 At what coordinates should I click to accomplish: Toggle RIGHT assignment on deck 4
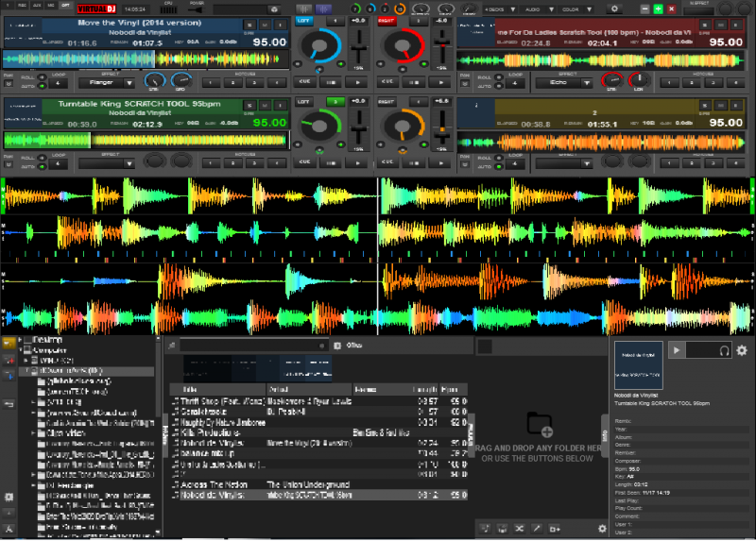pyautogui.click(x=387, y=102)
